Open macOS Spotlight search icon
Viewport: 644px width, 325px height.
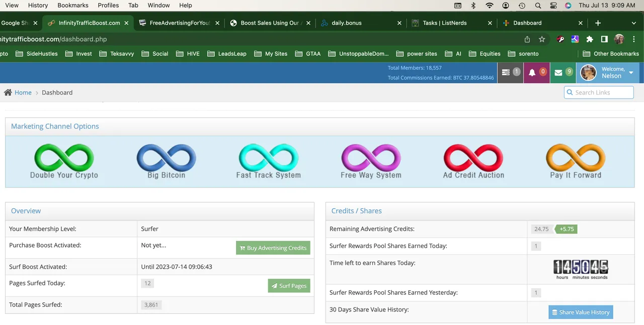click(538, 6)
